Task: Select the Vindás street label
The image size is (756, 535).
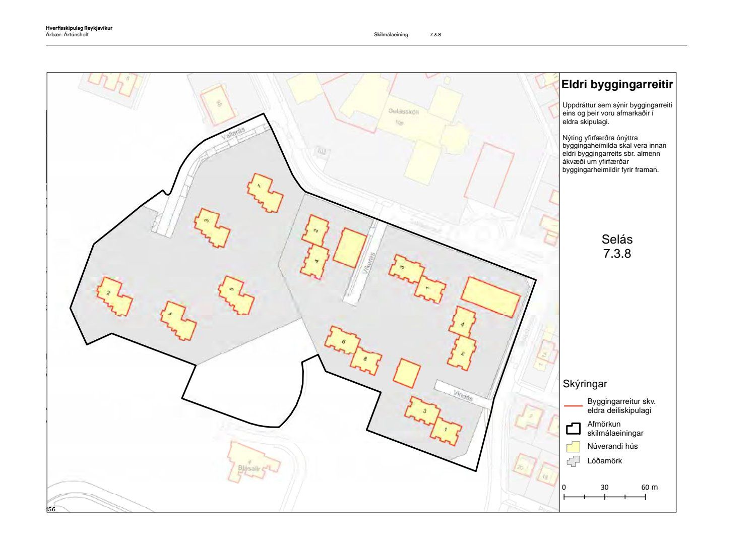Action: click(x=463, y=396)
